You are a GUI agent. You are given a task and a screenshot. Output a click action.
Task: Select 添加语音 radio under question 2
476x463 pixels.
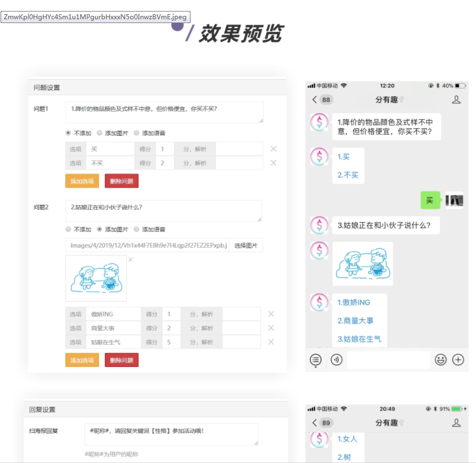coord(137,230)
